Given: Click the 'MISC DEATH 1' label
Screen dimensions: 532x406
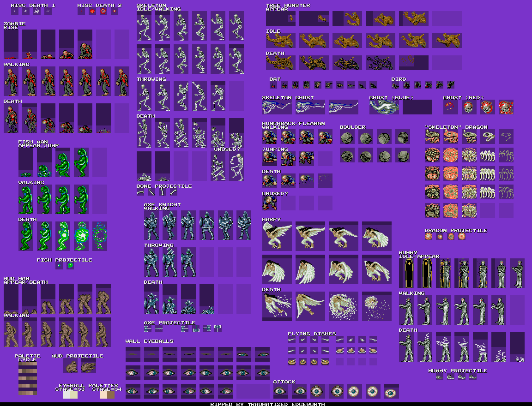Looking at the screenshot, I should tap(33, 6).
